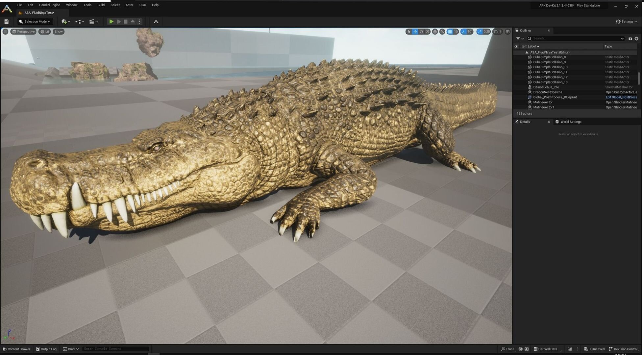The height and width of the screenshot is (355, 644).
Task: Select the rotate transform tool
Action: pos(421,32)
